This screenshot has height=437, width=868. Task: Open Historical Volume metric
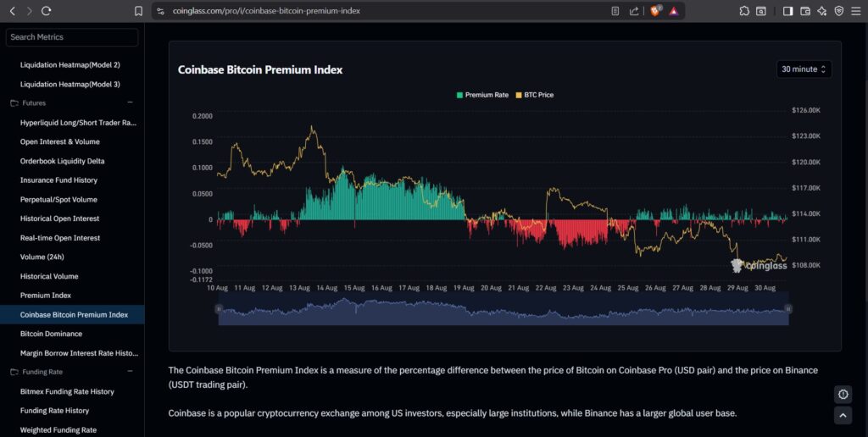point(49,277)
